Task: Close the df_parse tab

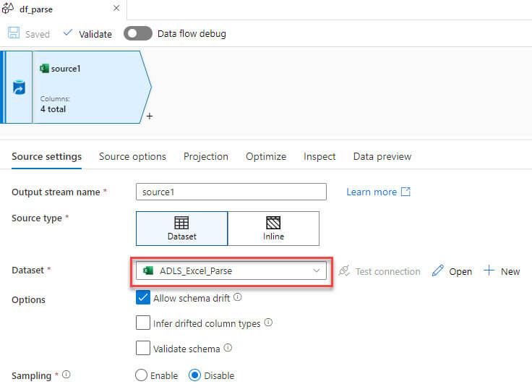Action: click(116, 9)
